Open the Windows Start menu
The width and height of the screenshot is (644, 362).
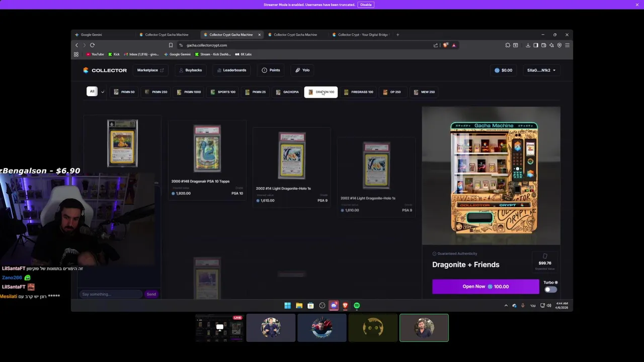tap(287, 306)
